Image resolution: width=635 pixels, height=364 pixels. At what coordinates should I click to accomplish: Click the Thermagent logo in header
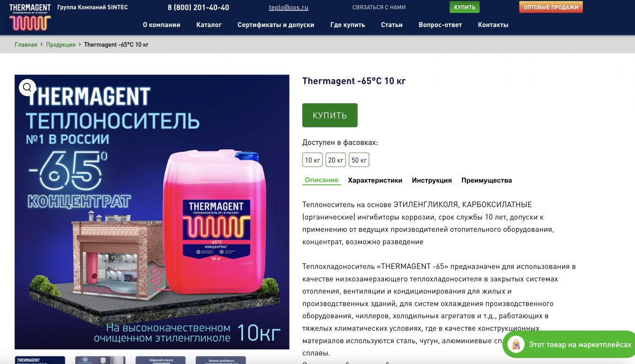[30, 17]
